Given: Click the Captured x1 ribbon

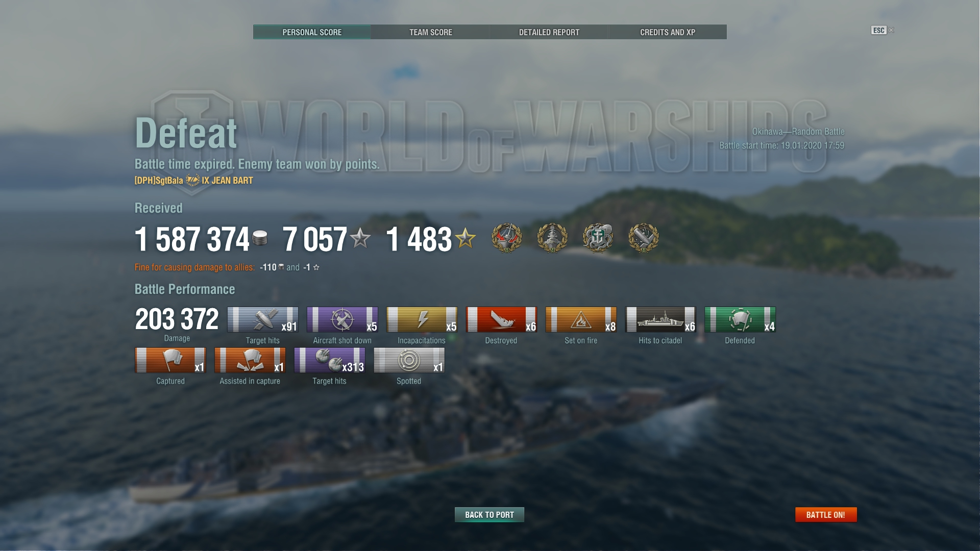Looking at the screenshot, I should coord(170,360).
